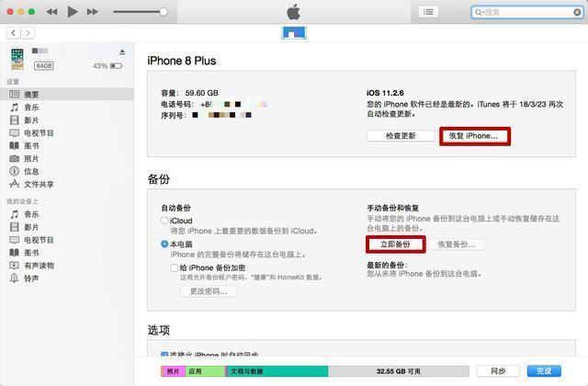Open the list view menu icon

[428, 12]
